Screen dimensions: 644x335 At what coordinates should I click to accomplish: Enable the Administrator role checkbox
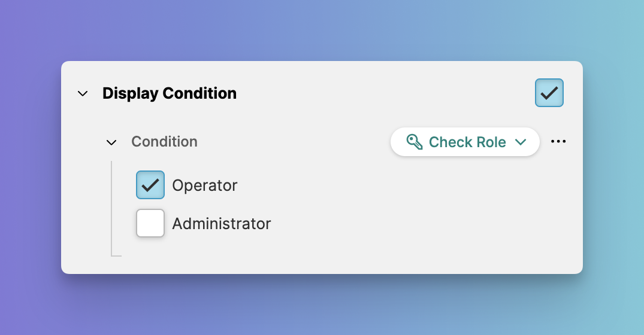pos(150,224)
